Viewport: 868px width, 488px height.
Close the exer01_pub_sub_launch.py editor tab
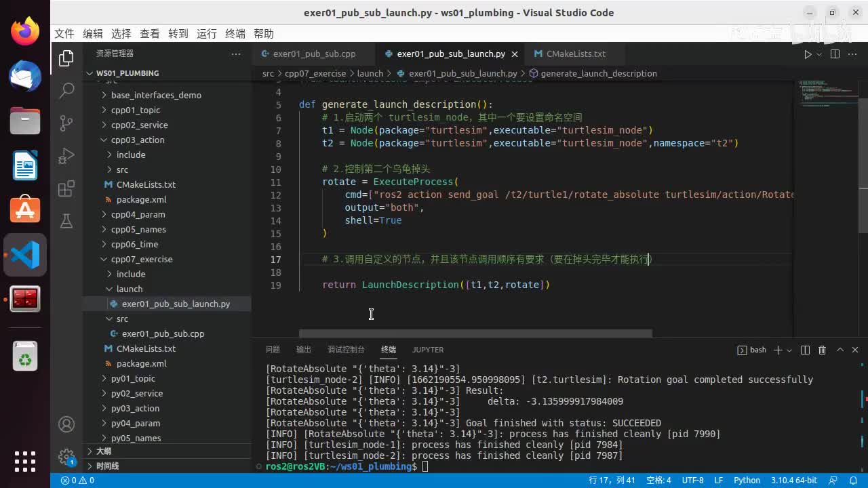pos(515,54)
